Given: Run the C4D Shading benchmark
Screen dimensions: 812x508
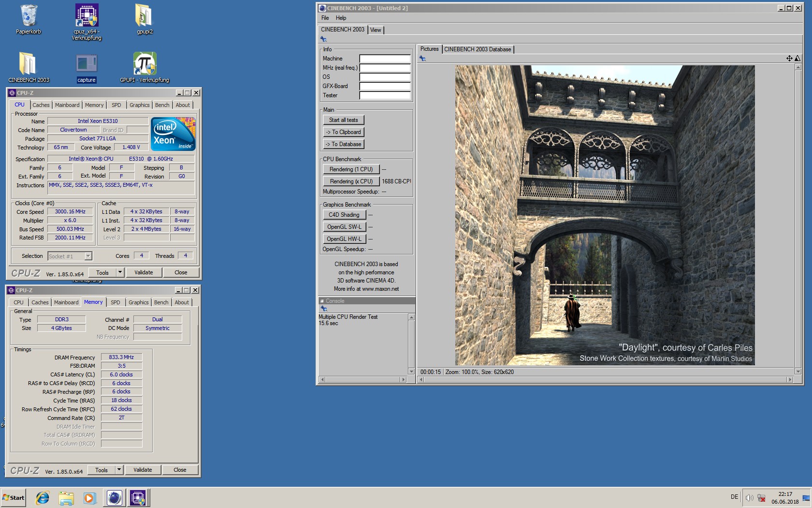Looking at the screenshot, I should tap(344, 215).
